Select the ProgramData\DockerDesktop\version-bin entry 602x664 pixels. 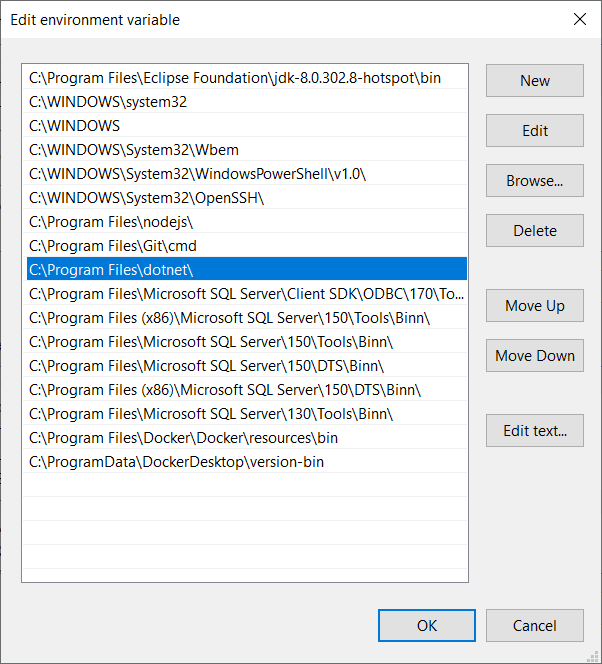(247, 462)
